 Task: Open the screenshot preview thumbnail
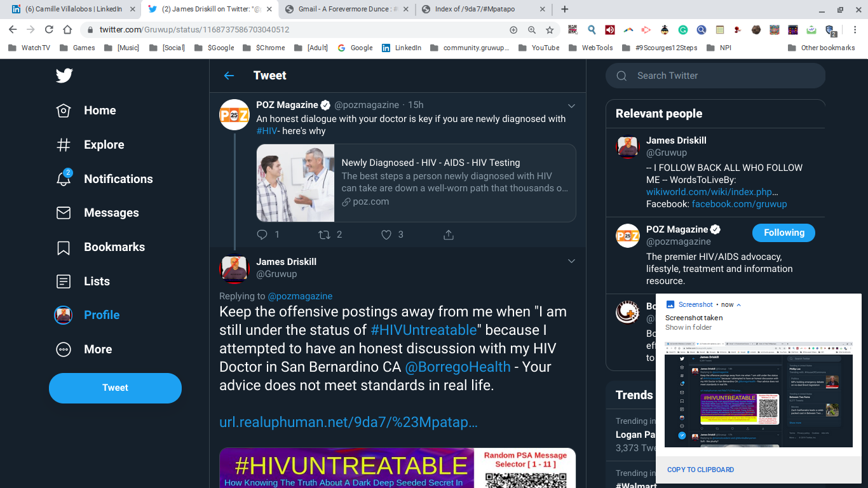(x=759, y=394)
